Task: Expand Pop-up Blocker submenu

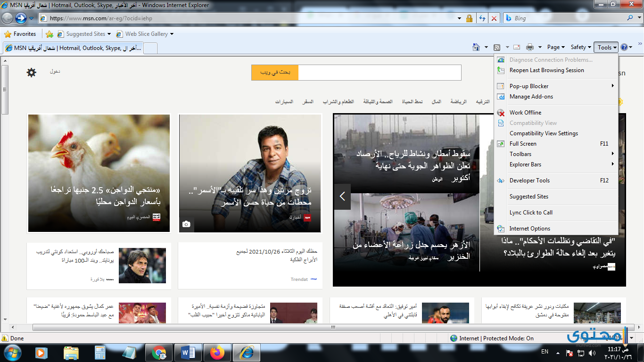Action: 556,86
